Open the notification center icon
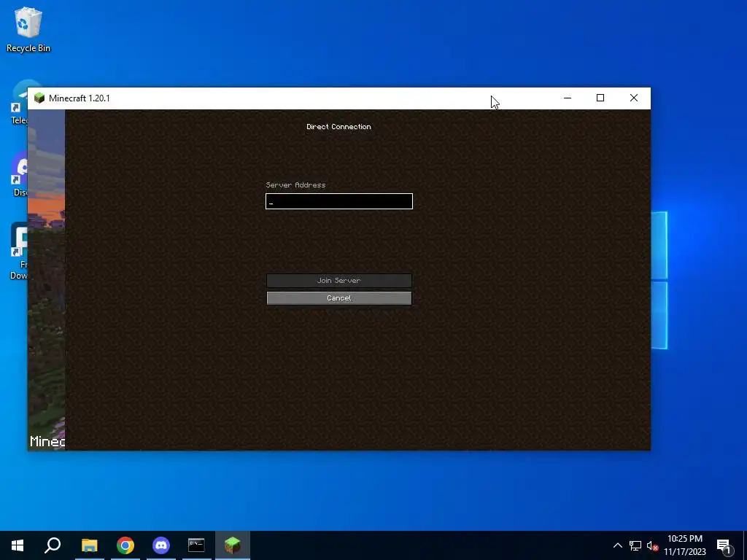This screenshot has height=560, width=747. [724, 546]
